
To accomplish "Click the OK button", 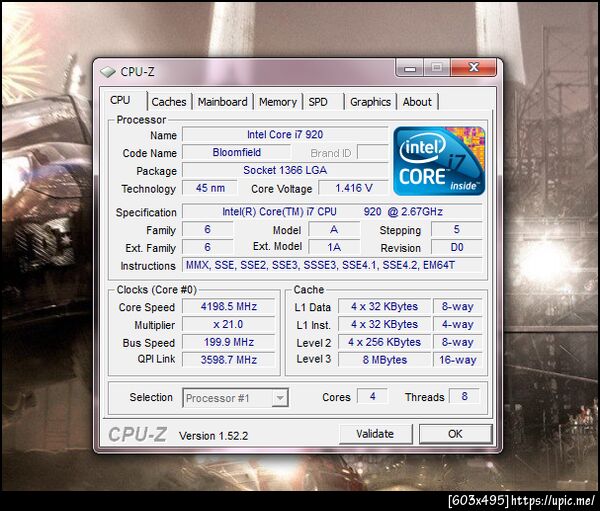I will 455,434.
